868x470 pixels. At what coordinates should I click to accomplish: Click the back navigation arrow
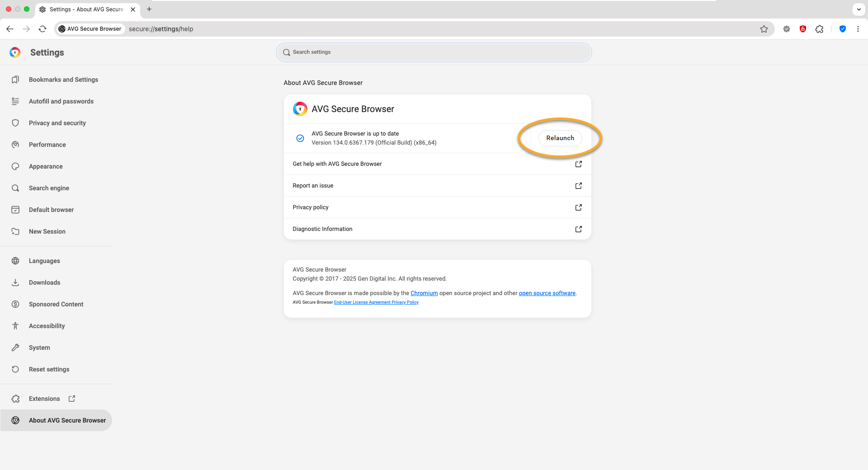pyautogui.click(x=10, y=29)
